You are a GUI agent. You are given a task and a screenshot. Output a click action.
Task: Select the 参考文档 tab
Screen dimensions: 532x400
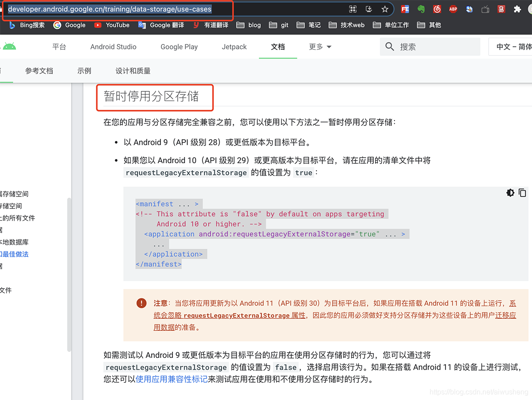pyautogui.click(x=39, y=70)
